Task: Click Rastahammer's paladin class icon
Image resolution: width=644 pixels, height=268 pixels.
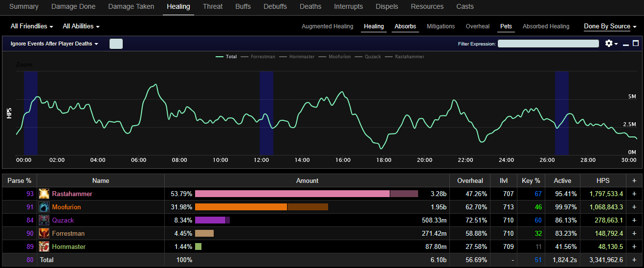Action: (x=44, y=194)
